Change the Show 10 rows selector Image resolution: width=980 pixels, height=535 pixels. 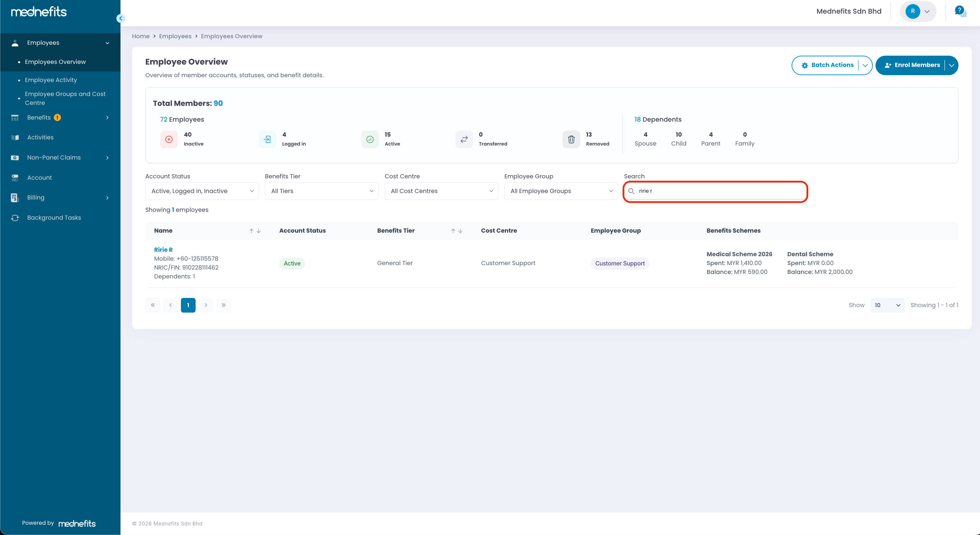pos(887,305)
